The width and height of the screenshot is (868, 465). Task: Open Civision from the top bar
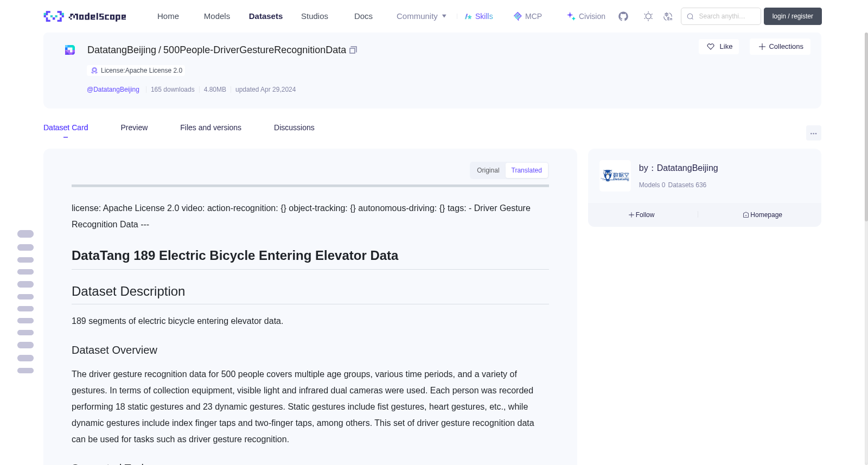pos(586,16)
